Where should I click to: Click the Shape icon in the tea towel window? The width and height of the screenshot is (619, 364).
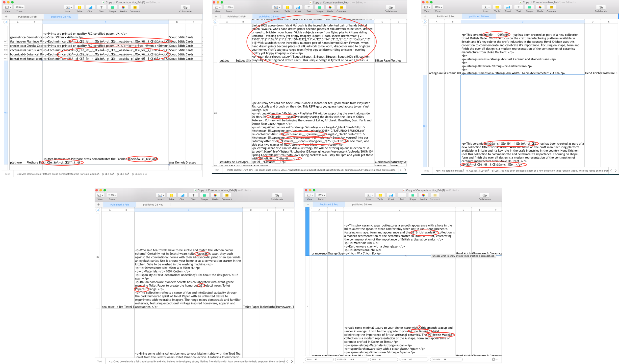(x=204, y=195)
